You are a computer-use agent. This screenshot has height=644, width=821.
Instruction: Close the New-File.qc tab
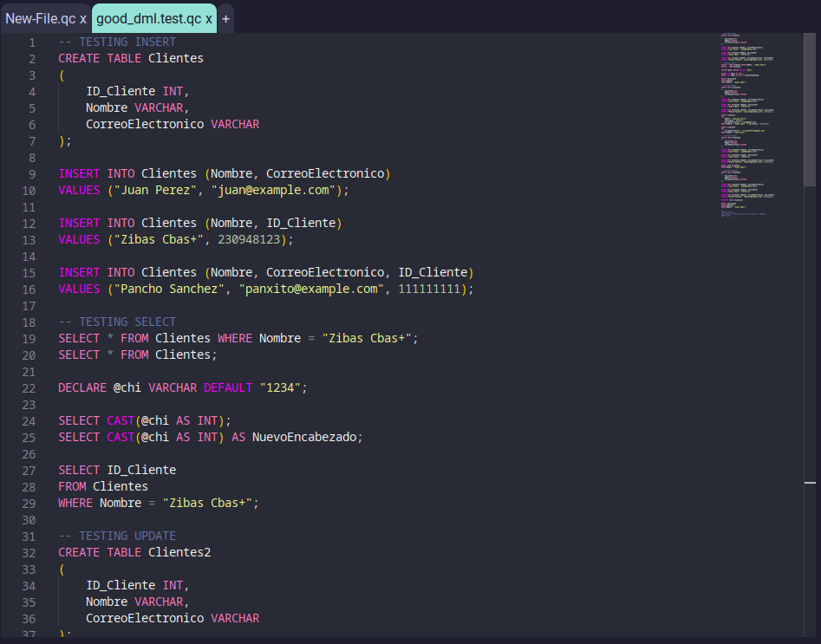(82, 19)
